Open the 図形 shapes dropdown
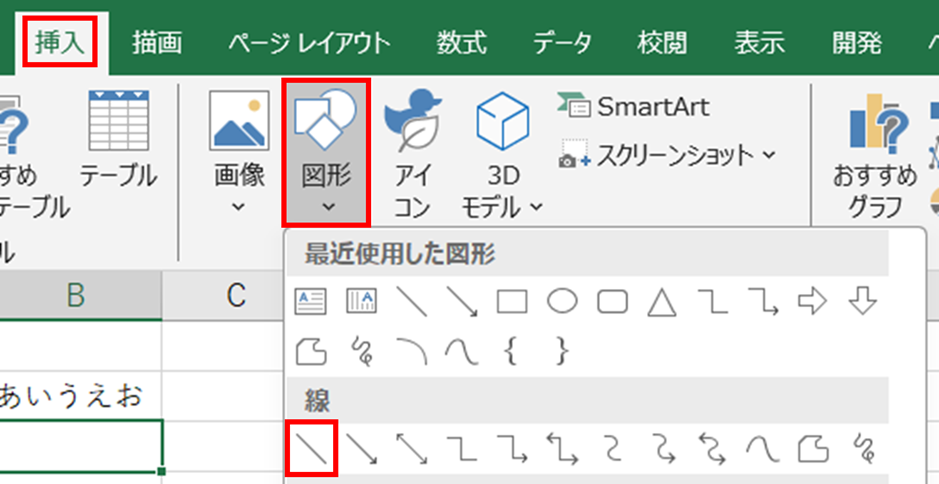Screen dimensions: 939x484 click(327, 150)
